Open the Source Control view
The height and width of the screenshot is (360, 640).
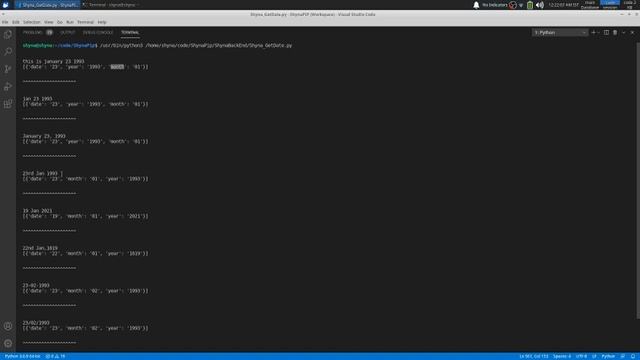(8, 69)
